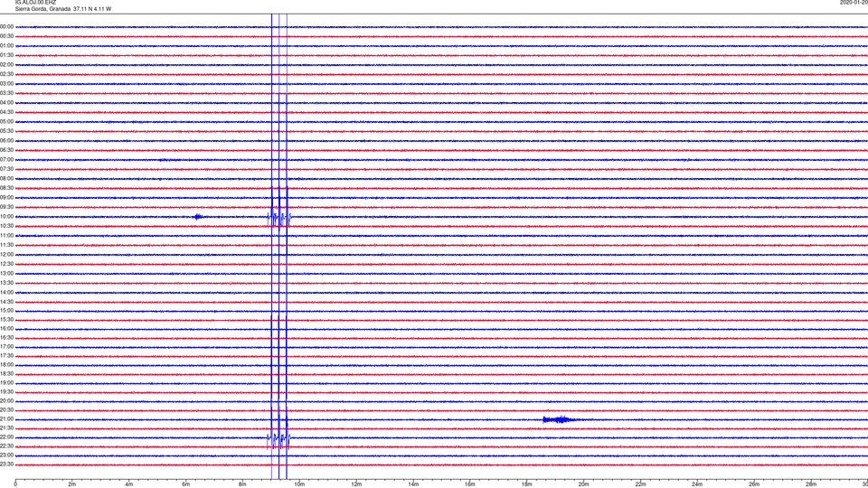Select the 17:00 time row label
The image size is (868, 488).
pyautogui.click(x=6, y=347)
